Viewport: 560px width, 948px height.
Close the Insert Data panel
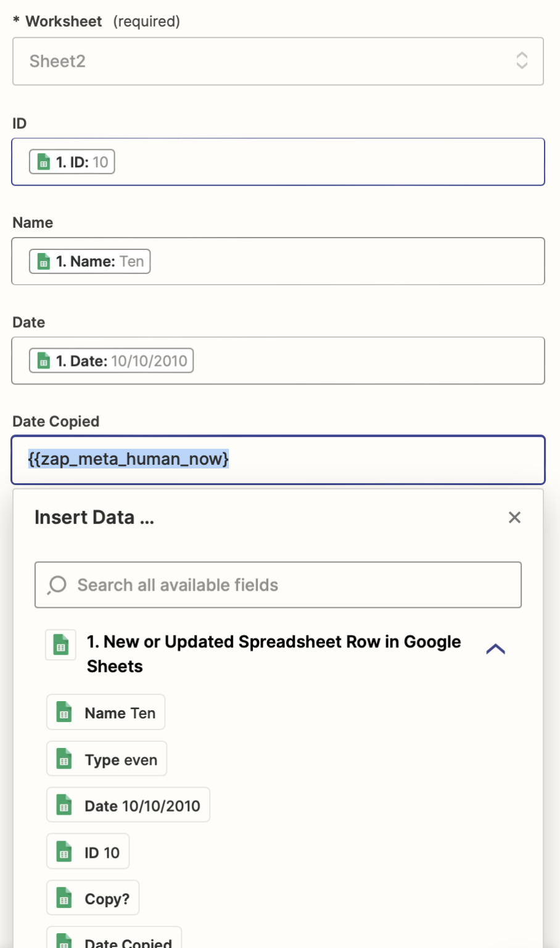point(514,517)
